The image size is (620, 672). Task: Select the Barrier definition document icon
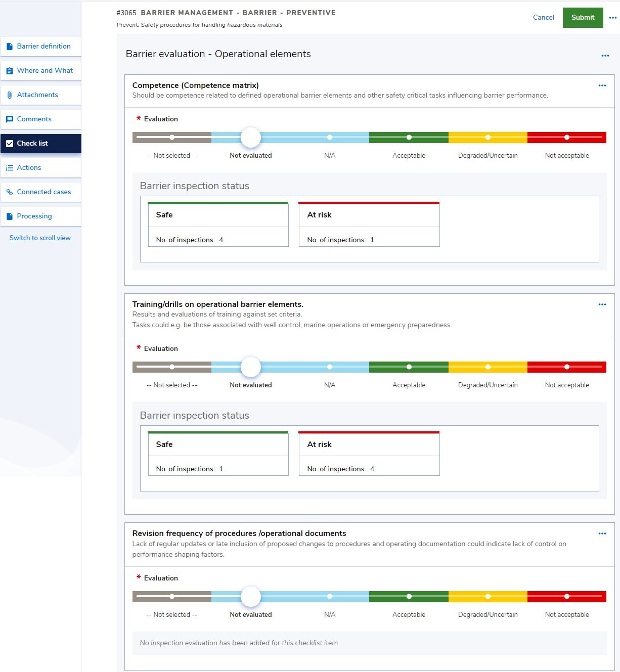10,46
